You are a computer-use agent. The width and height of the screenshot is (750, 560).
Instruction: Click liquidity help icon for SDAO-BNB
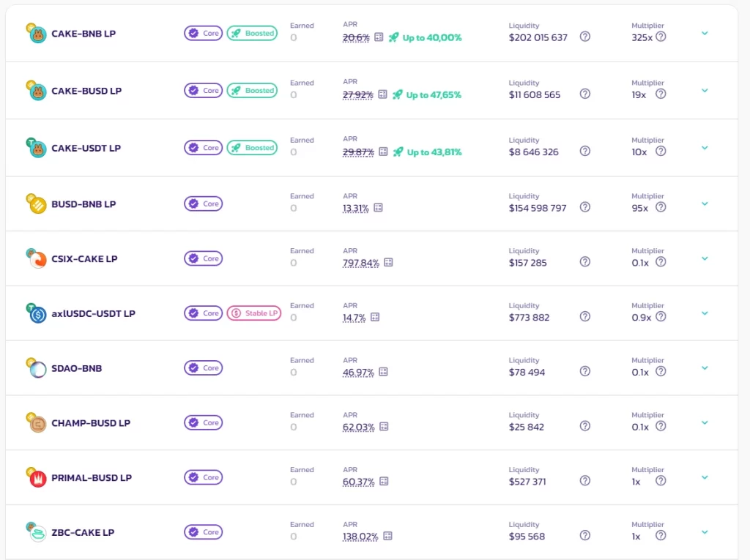(584, 372)
